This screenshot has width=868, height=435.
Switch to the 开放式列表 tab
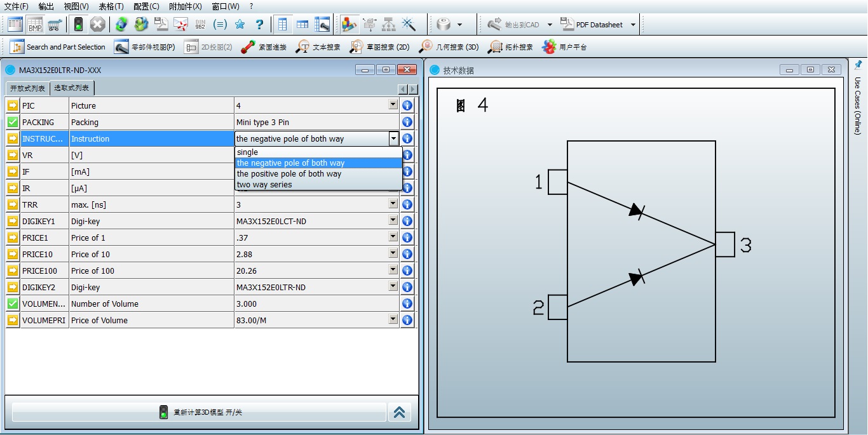[27, 88]
